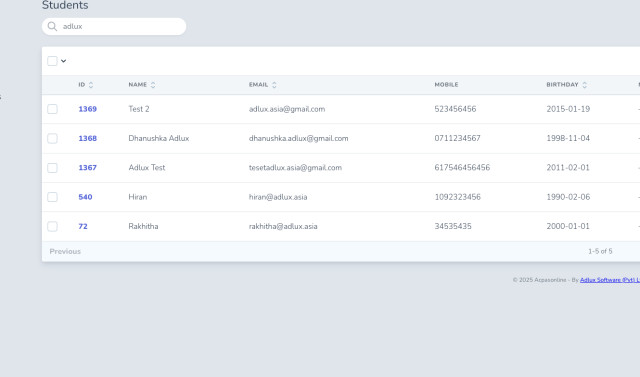Select the checkbox for Rakhitha row

click(x=52, y=226)
